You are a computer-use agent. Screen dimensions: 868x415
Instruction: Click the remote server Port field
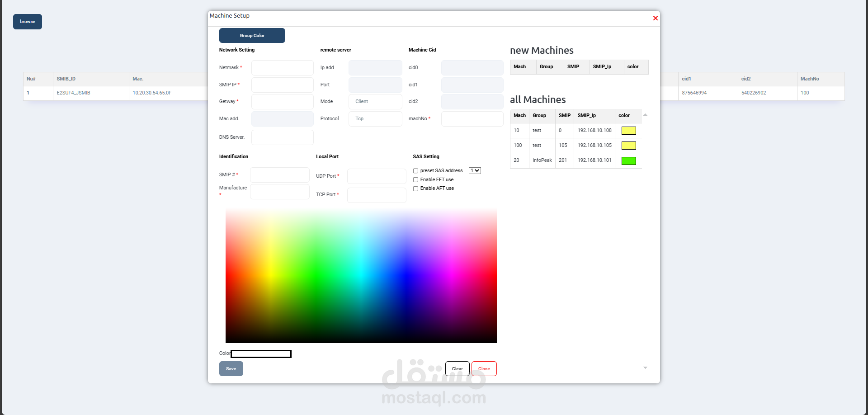(375, 85)
